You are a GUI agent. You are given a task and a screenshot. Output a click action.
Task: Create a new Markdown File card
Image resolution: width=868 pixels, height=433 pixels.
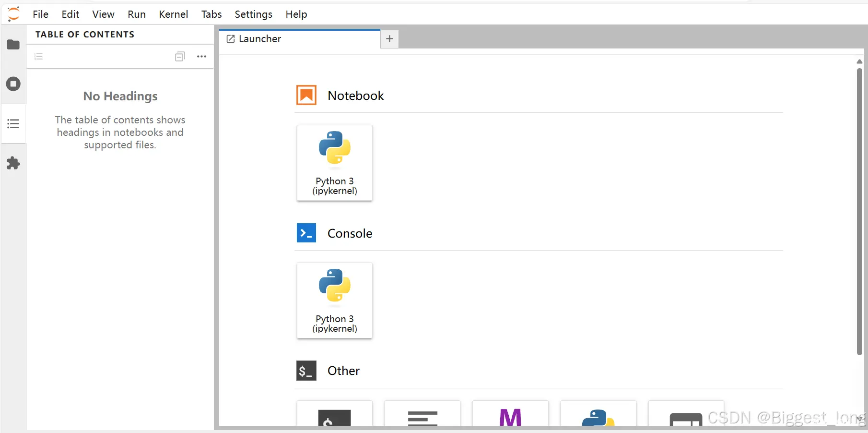[510, 414]
